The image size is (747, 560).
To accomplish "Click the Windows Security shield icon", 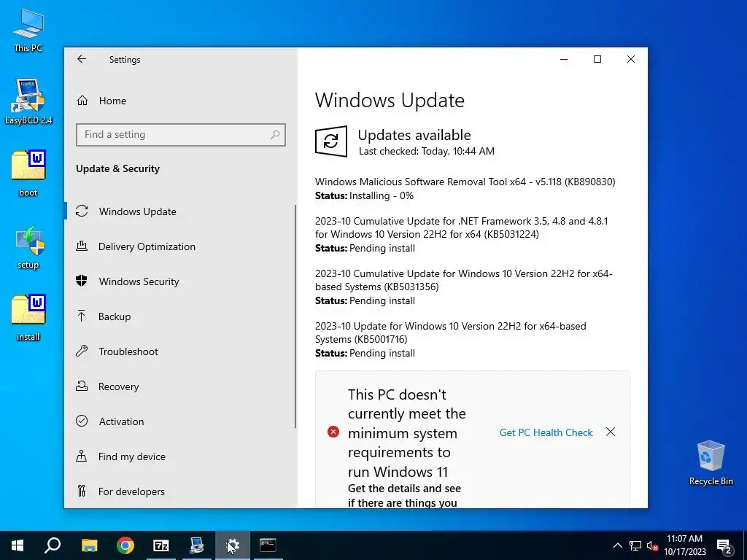I will [82, 281].
